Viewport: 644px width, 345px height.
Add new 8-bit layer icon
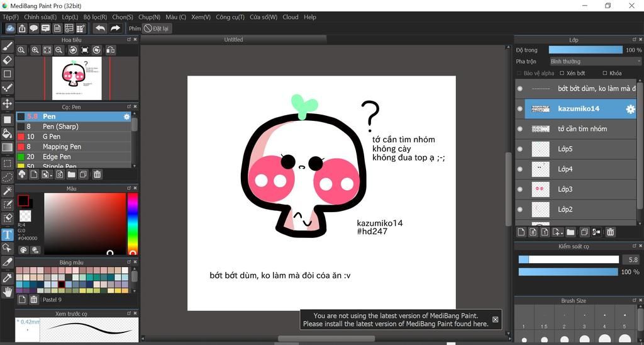tap(533, 232)
